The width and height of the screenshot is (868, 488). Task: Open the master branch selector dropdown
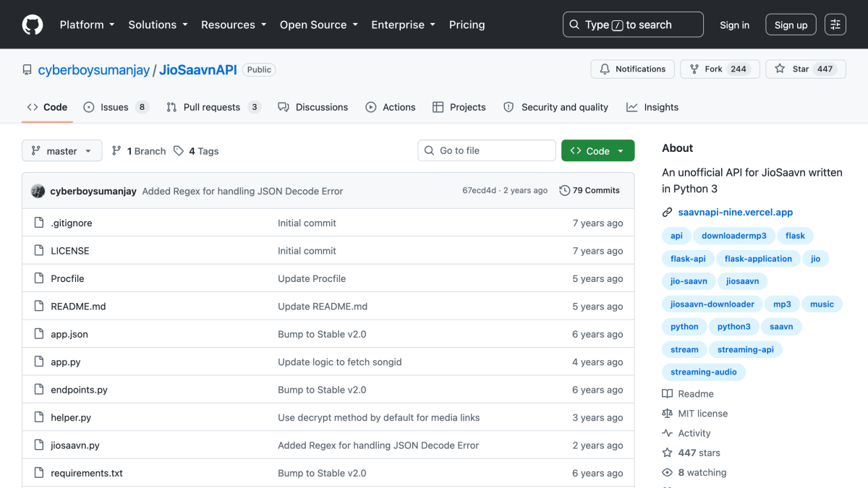(x=62, y=151)
